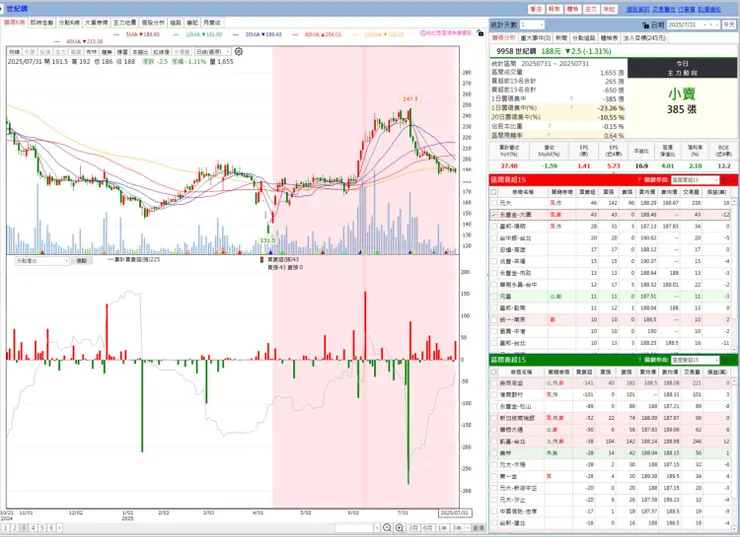Viewport: 740px width, 537px height.
Task: Click the 小賣 385 張 main force indicator
Action: [x=681, y=101]
